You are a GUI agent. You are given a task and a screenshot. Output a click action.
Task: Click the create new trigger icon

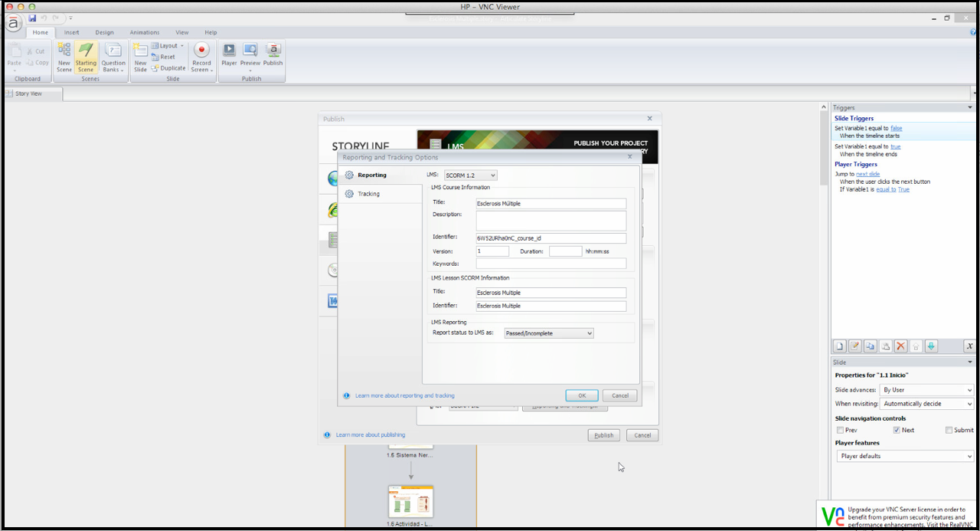pos(839,346)
